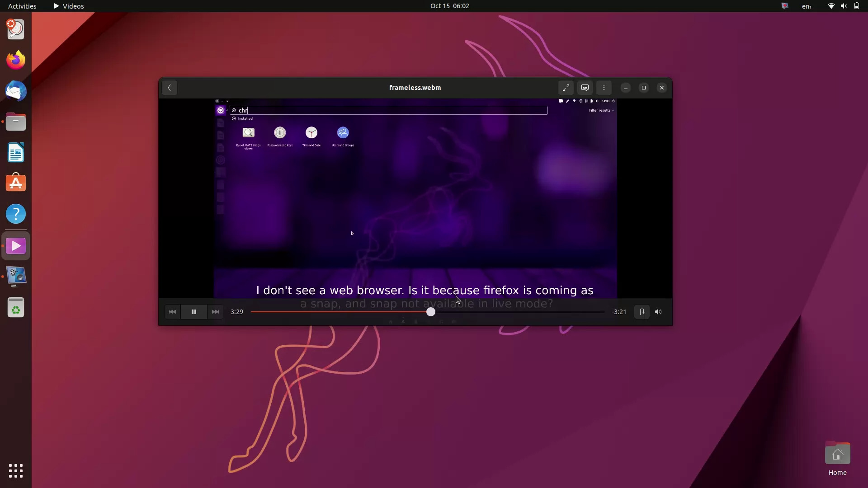Image resolution: width=868 pixels, height=488 pixels.
Task: Toggle fullscreen mode in the Videos player
Action: 566,88
